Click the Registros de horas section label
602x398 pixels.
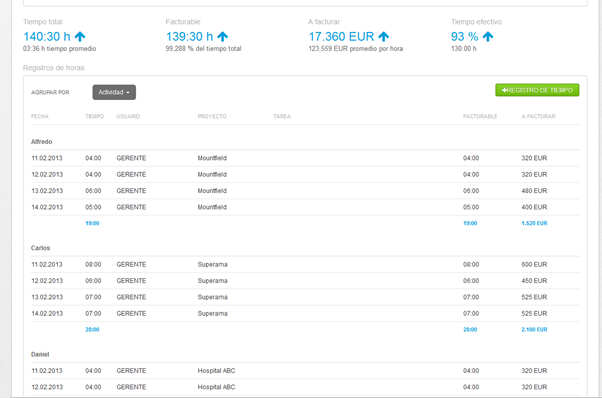tap(53, 68)
